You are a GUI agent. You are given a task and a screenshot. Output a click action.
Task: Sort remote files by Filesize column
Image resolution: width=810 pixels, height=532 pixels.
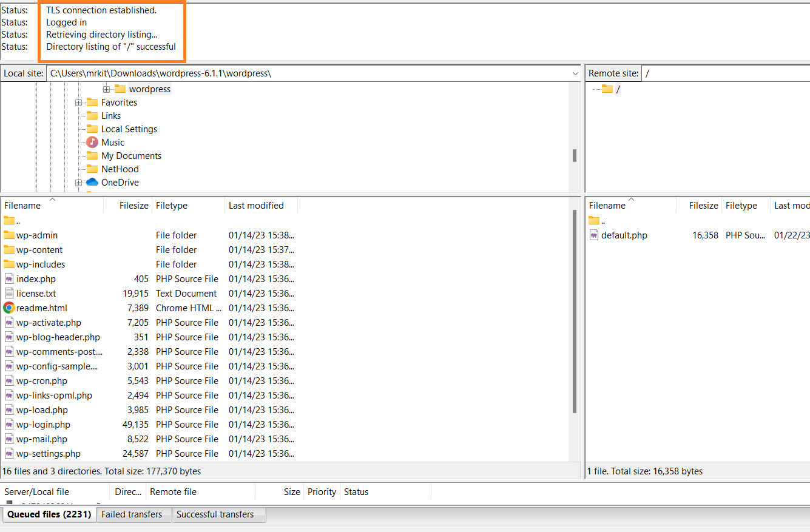coord(699,206)
